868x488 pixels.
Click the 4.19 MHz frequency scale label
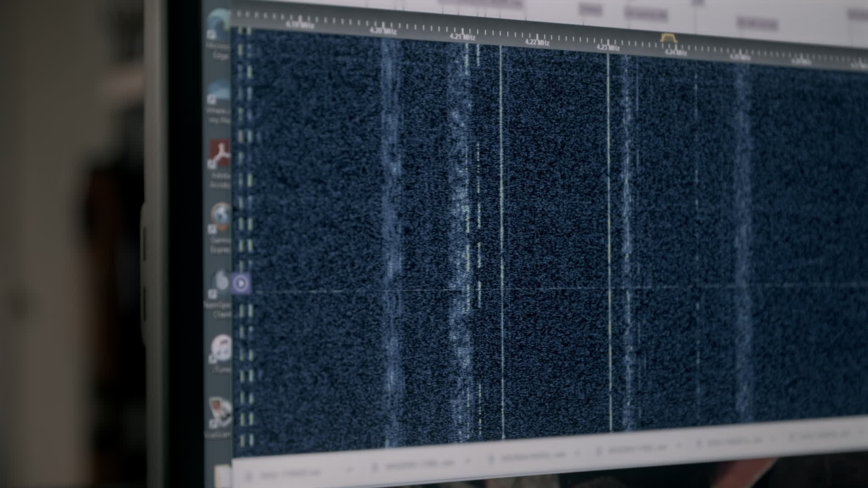[300, 25]
